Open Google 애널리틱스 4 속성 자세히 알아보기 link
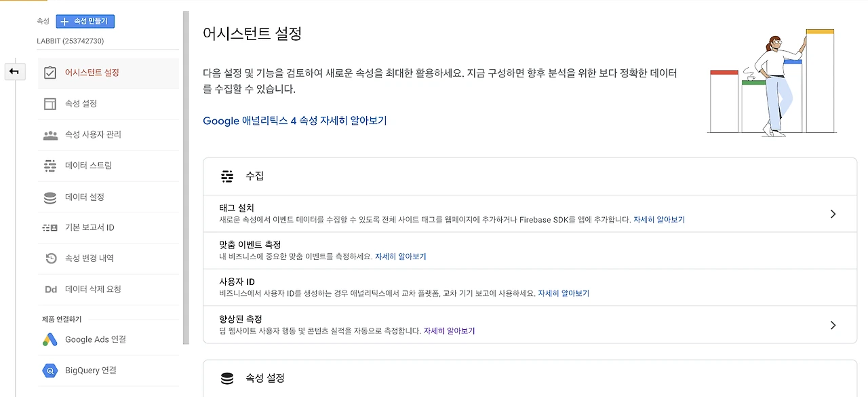Viewport: 868px width, 397px height. [x=295, y=121]
